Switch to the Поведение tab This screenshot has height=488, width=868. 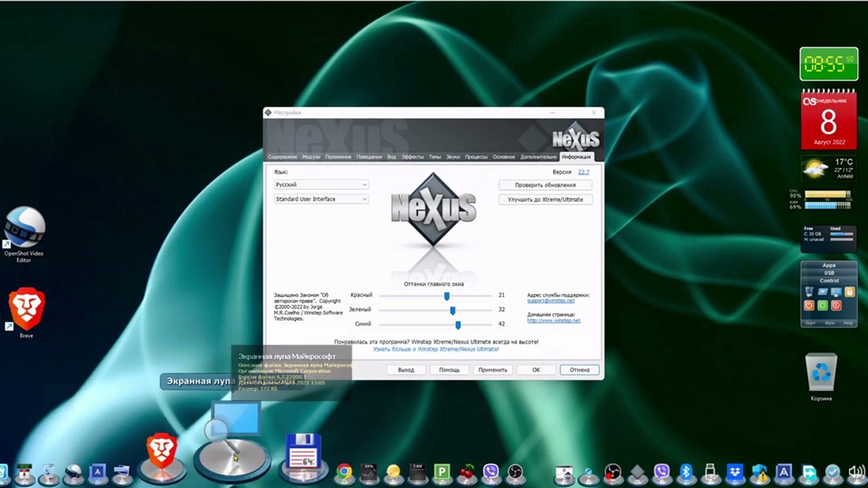[370, 157]
